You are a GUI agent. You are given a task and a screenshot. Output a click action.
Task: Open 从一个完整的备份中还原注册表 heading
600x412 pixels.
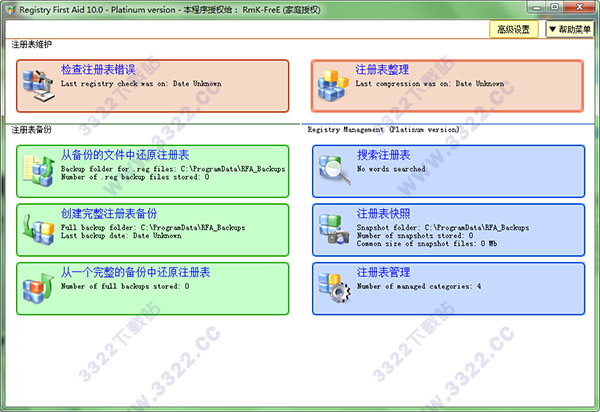(135, 272)
